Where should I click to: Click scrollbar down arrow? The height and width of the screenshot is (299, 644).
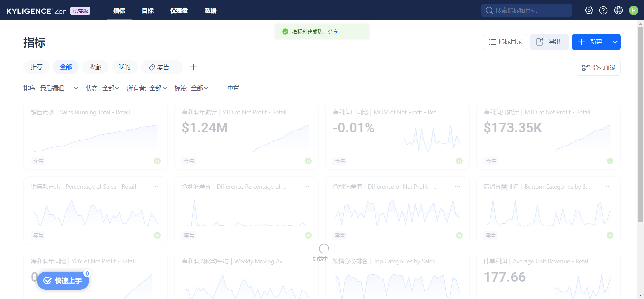pos(640,296)
